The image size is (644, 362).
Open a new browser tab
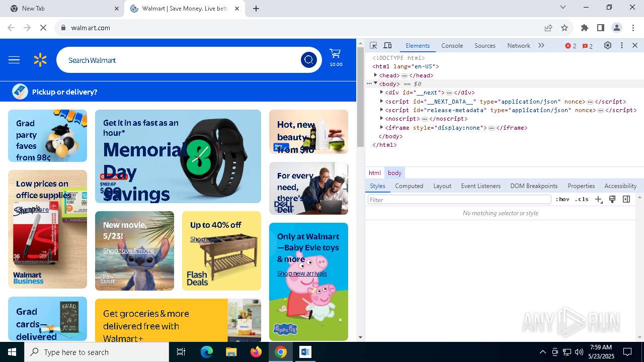[x=256, y=9]
